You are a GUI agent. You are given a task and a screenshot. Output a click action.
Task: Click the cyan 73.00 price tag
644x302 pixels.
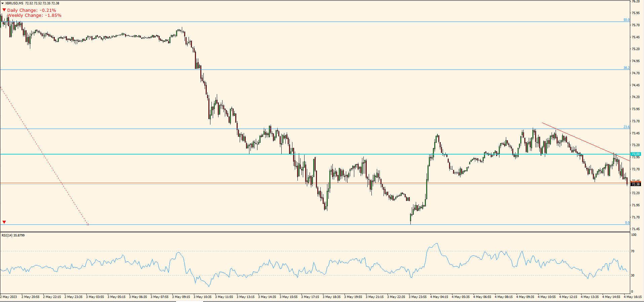point(636,154)
